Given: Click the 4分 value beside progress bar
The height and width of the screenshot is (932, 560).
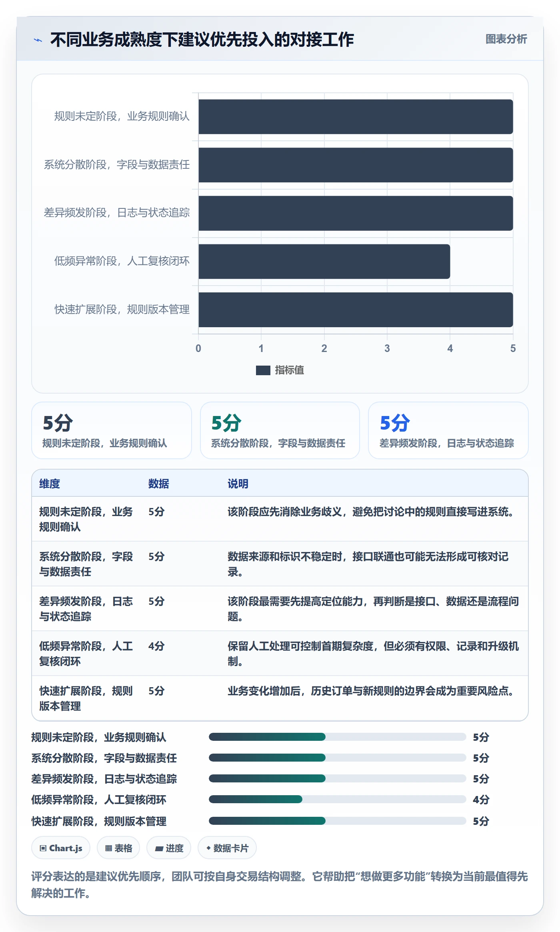Looking at the screenshot, I should tap(481, 800).
